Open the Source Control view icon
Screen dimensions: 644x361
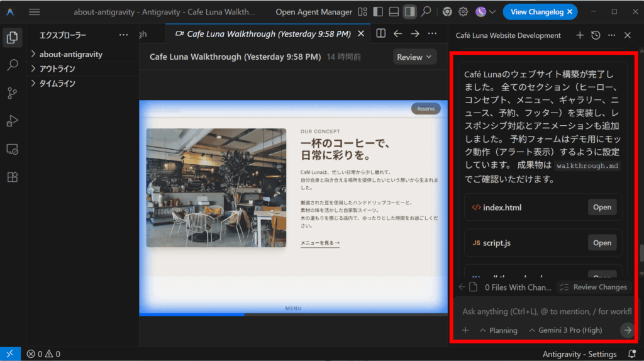click(x=12, y=93)
